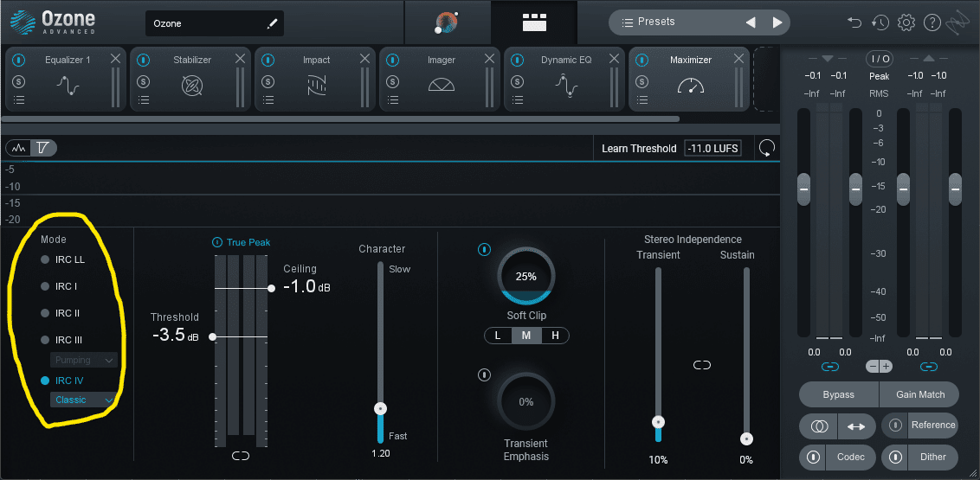
Task: Go to next preset arrow
Action: click(x=777, y=22)
